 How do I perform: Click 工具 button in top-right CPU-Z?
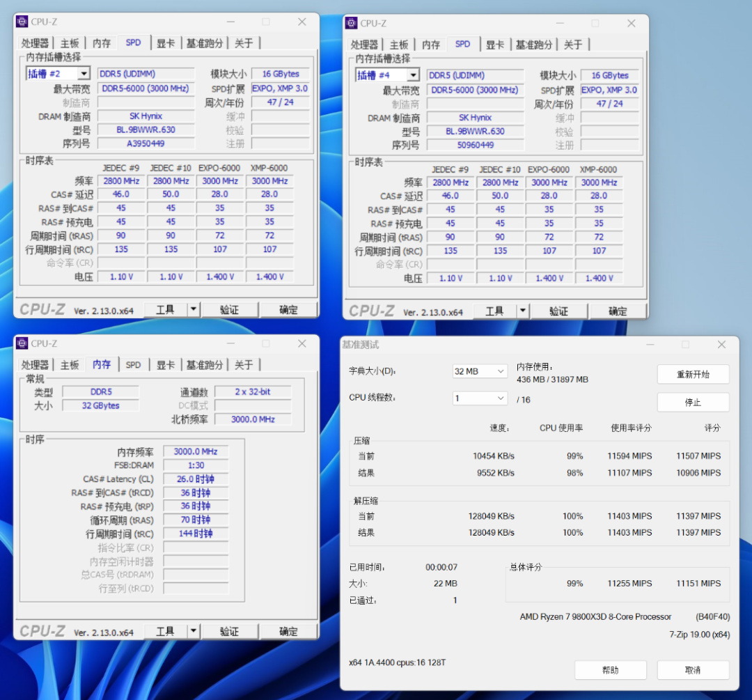[x=494, y=311]
